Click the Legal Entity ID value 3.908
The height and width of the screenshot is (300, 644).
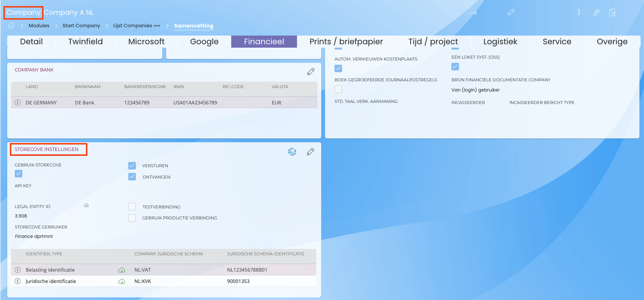[21, 216]
